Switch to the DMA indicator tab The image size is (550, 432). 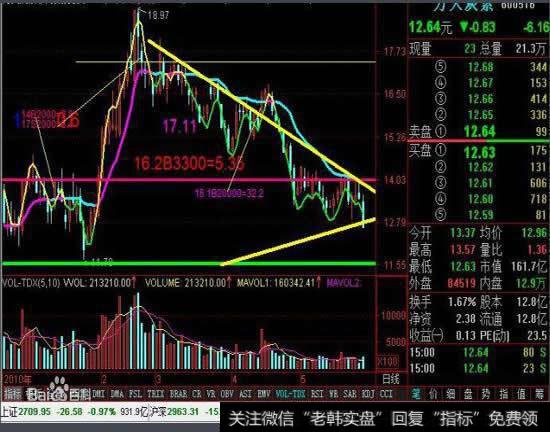[x=117, y=394]
